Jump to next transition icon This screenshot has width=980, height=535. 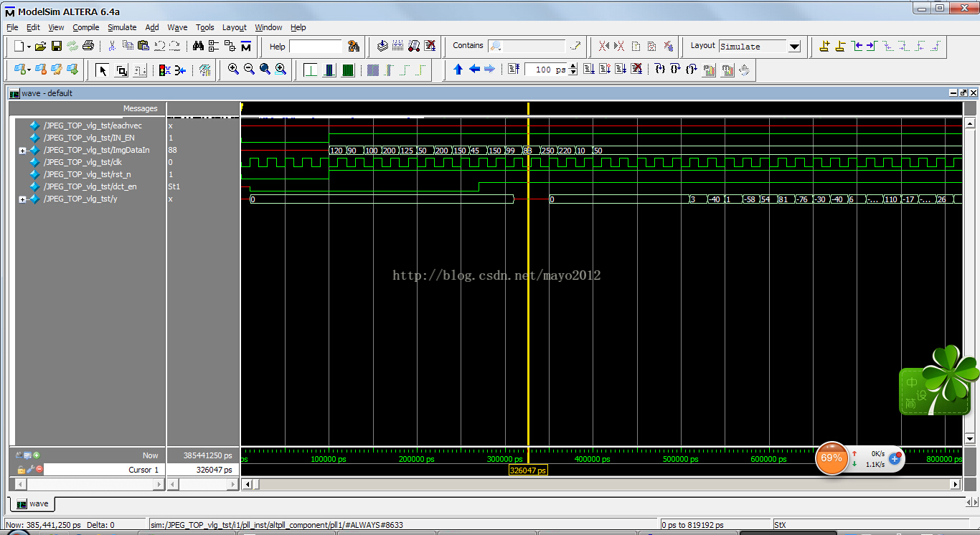click(x=871, y=47)
